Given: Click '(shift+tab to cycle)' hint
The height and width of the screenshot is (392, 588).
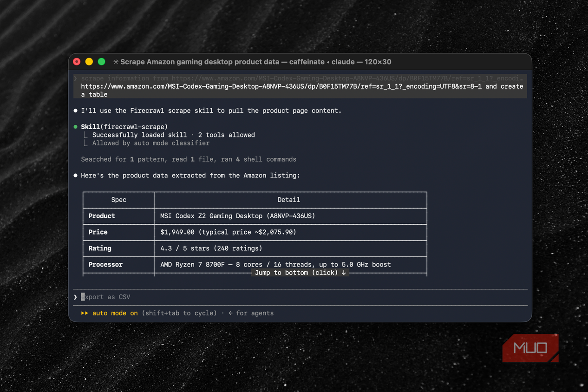Looking at the screenshot, I should [x=179, y=313].
